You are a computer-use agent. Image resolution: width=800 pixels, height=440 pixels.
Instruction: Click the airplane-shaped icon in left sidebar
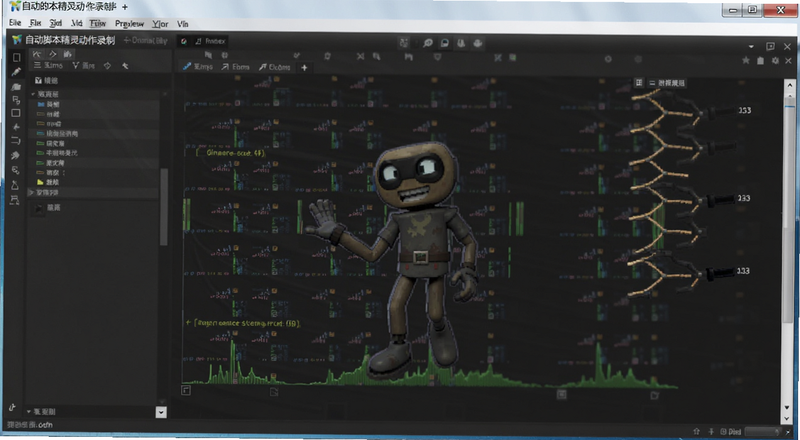click(x=16, y=127)
